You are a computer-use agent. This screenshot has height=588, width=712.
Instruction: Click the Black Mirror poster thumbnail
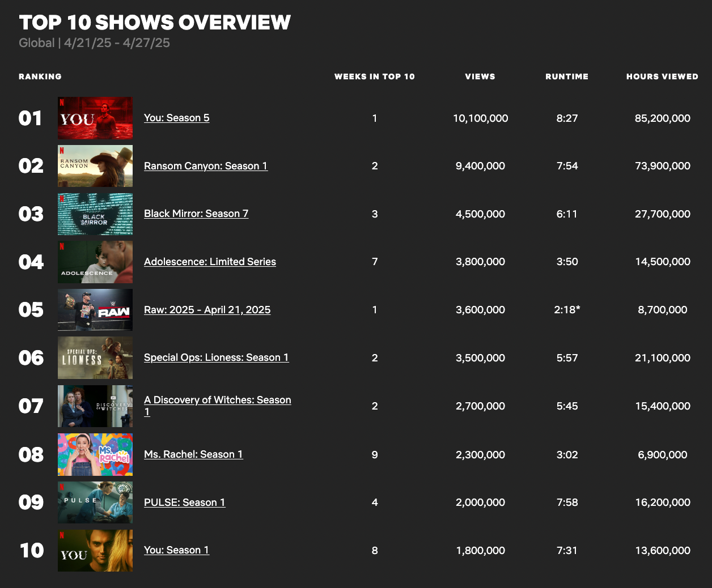coord(95,214)
